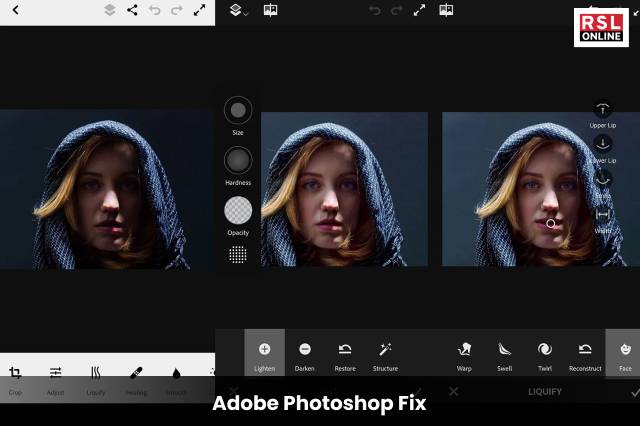Tap the lip Width adjustment icon
640x426 pixels.
(602, 215)
